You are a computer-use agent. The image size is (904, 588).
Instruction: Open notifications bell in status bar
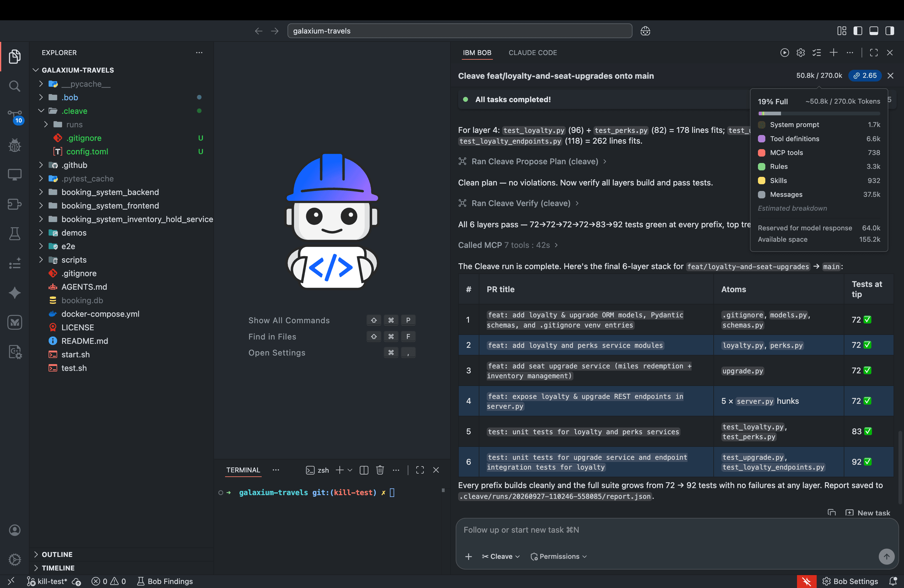click(893, 581)
